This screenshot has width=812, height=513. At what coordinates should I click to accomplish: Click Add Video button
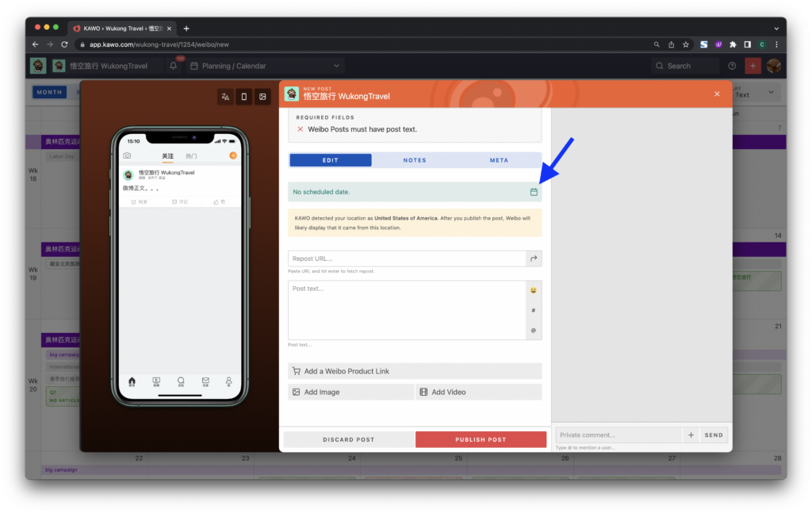(x=478, y=392)
